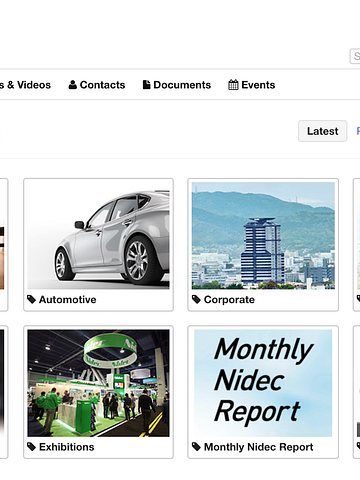Click the Exhibitions tag label

(67, 447)
